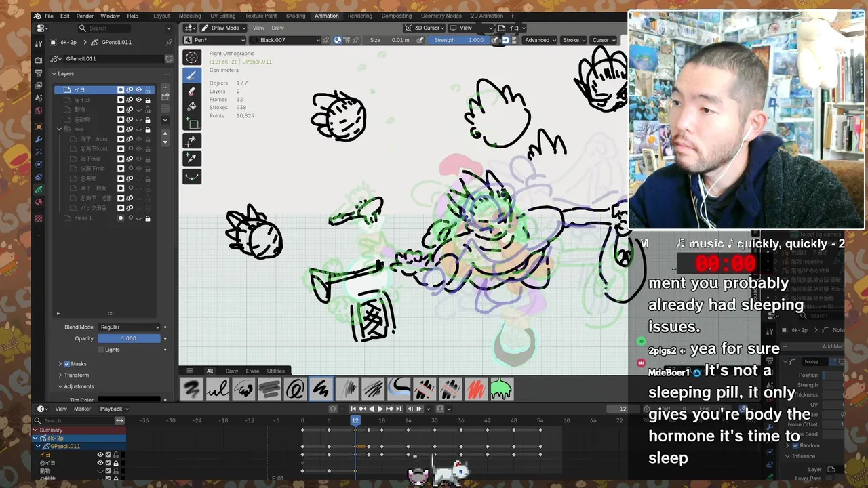The height and width of the screenshot is (488, 868).
Task: Unlock the @イヨ layer padlock
Action: tap(147, 100)
